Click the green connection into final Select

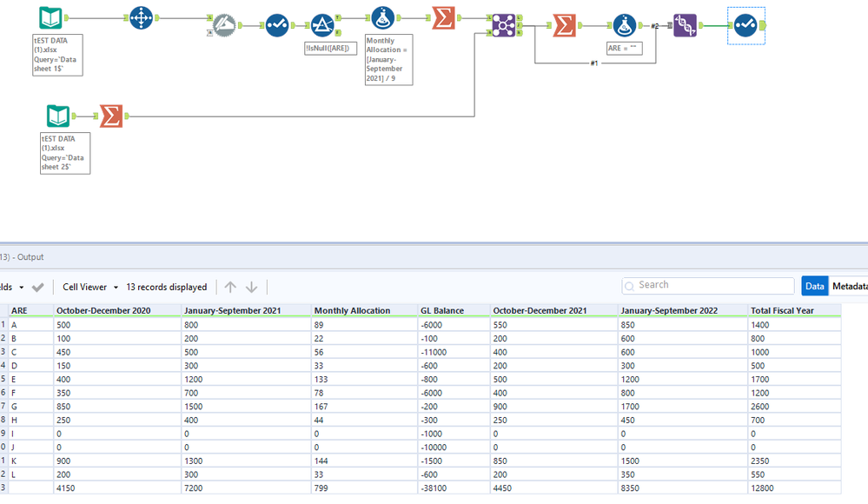pyautogui.click(x=715, y=25)
